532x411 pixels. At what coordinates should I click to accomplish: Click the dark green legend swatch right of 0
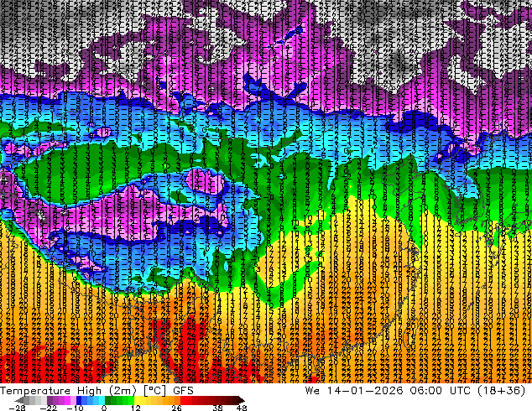pos(107,400)
